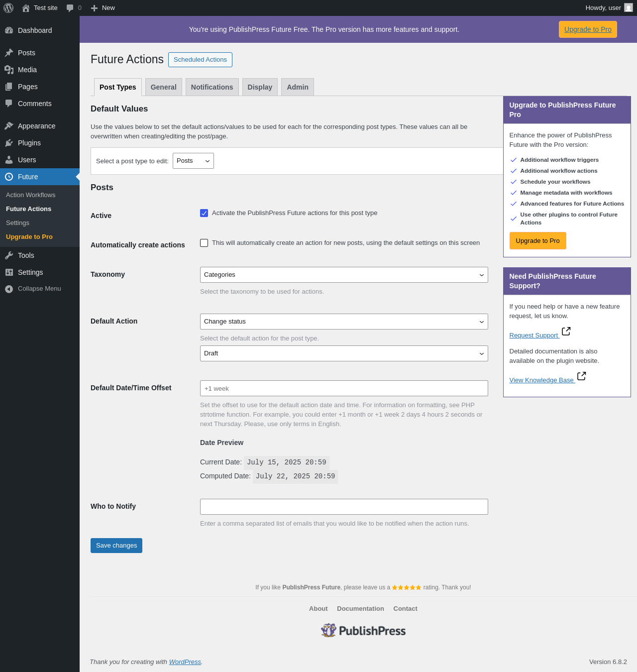Open the Taxonomy Categories dropdown
The image size is (637, 672).
(344, 275)
